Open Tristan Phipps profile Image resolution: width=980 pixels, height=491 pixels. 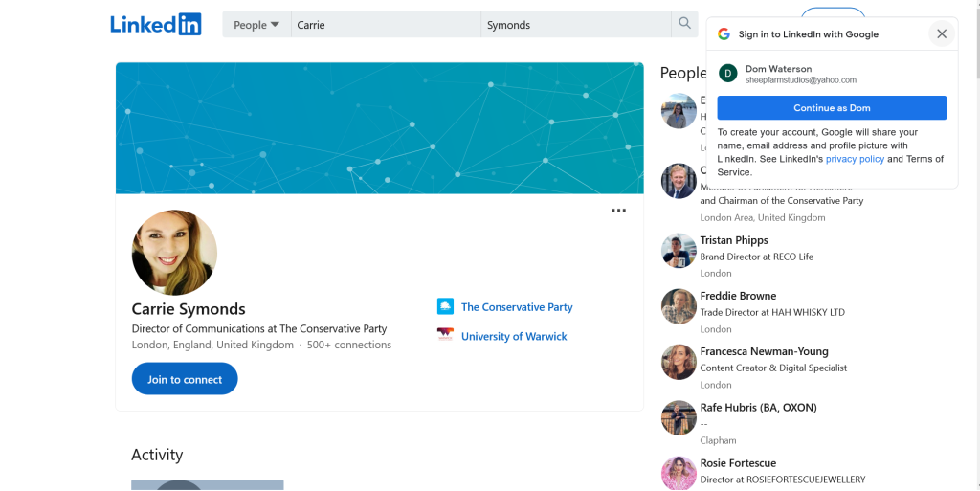pos(734,240)
